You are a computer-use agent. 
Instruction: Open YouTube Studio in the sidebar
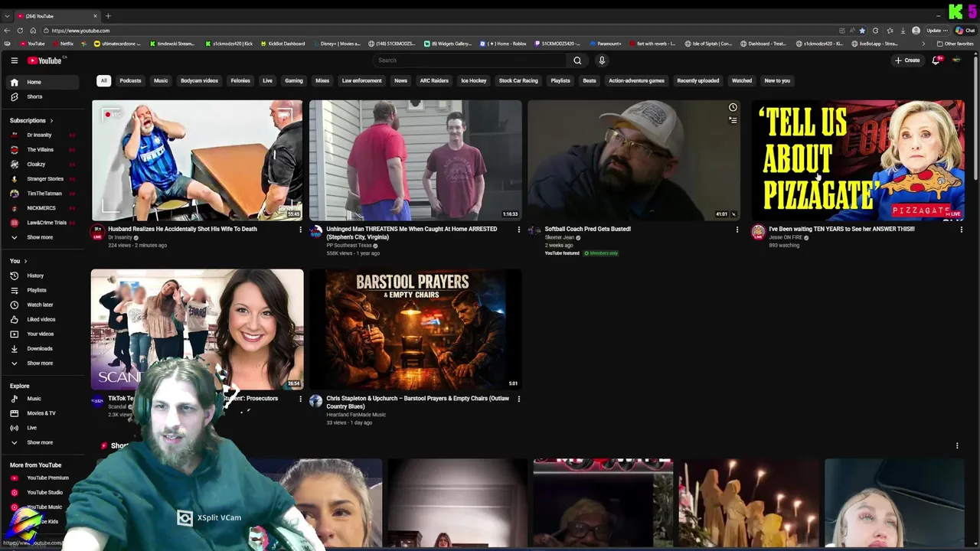click(x=44, y=492)
